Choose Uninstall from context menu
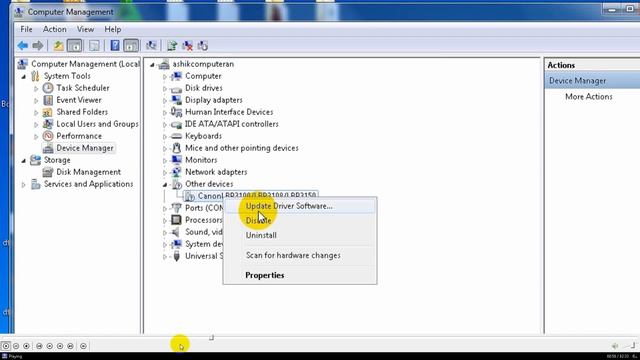 tap(300, 235)
